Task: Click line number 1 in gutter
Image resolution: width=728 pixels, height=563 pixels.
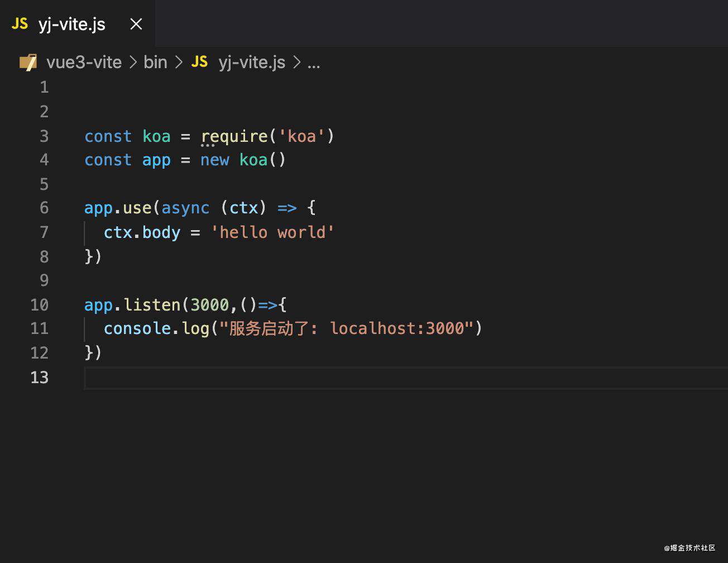Action: pos(44,88)
